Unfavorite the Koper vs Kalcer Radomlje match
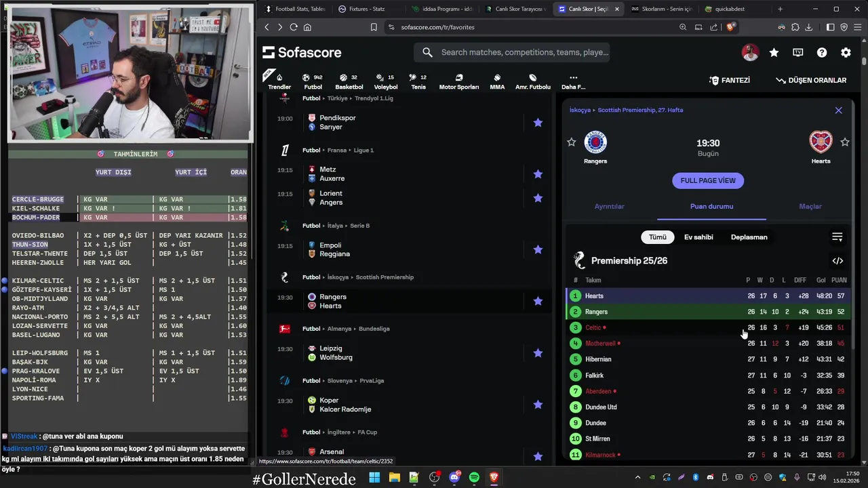The width and height of the screenshot is (868, 488). (538, 405)
